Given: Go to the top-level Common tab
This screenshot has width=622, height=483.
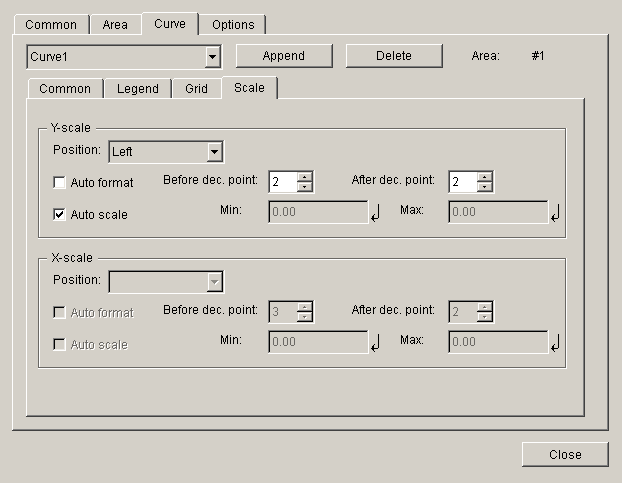Looking at the screenshot, I should coord(51,24).
